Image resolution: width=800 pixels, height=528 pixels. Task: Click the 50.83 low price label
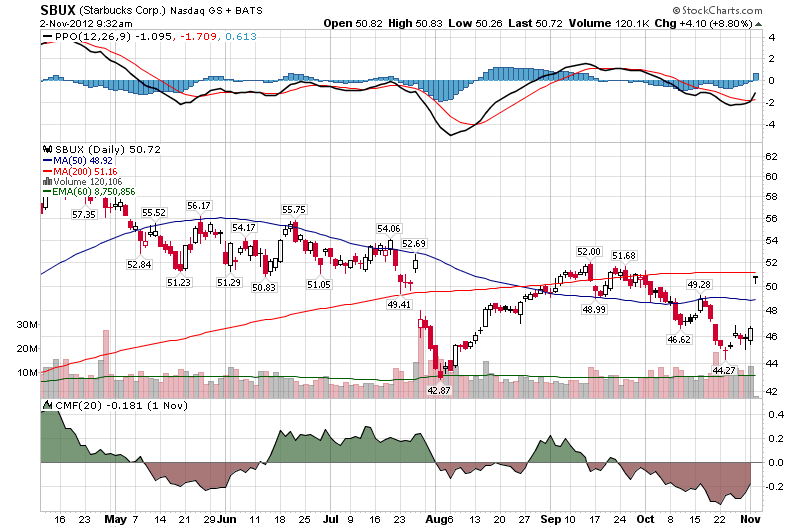[264, 287]
